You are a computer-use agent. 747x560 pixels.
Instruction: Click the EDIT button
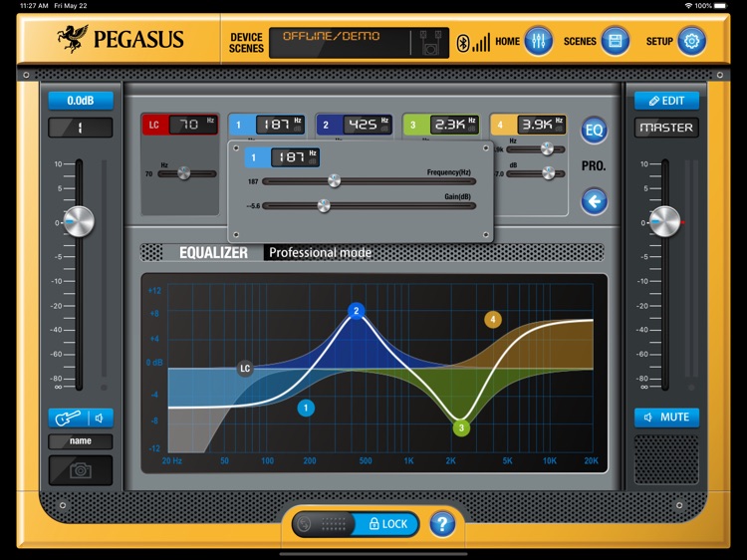point(666,101)
